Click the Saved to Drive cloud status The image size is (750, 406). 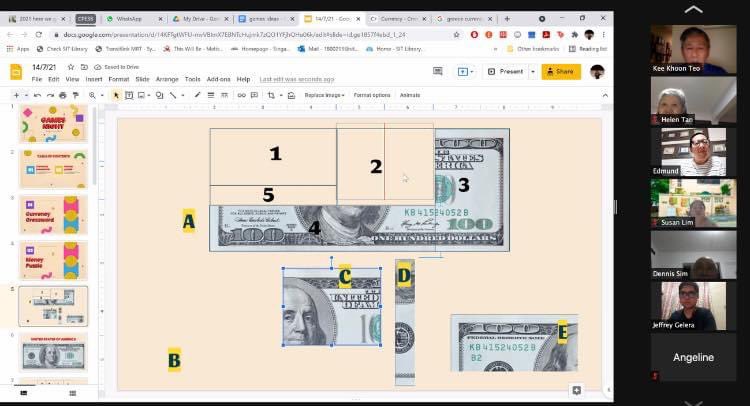click(x=117, y=67)
